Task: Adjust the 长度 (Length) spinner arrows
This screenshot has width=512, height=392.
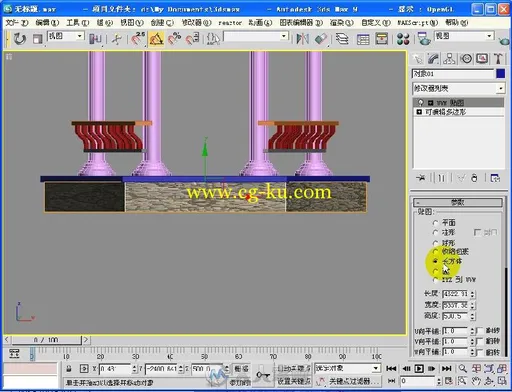Action: click(472, 294)
